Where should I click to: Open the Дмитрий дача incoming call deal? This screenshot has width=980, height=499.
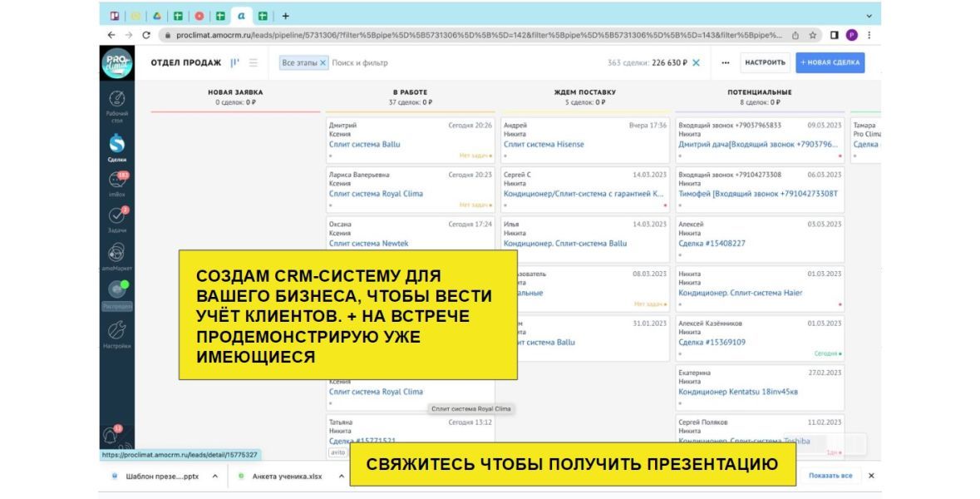pyautogui.click(x=758, y=145)
